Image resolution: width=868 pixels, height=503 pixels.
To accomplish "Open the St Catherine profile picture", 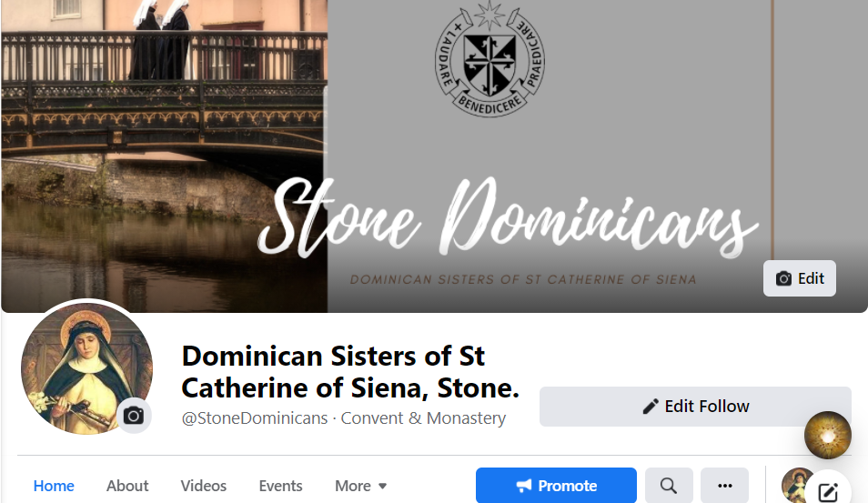I will click(82, 364).
